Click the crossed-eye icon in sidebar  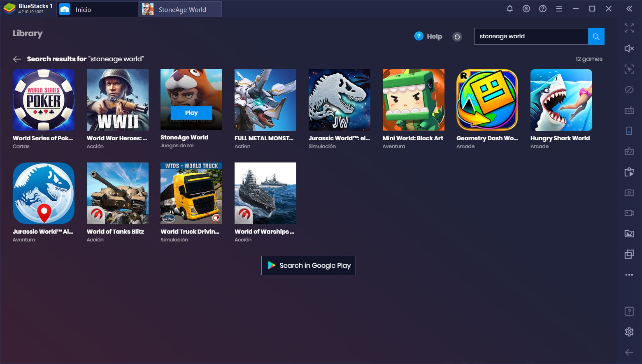629,90
